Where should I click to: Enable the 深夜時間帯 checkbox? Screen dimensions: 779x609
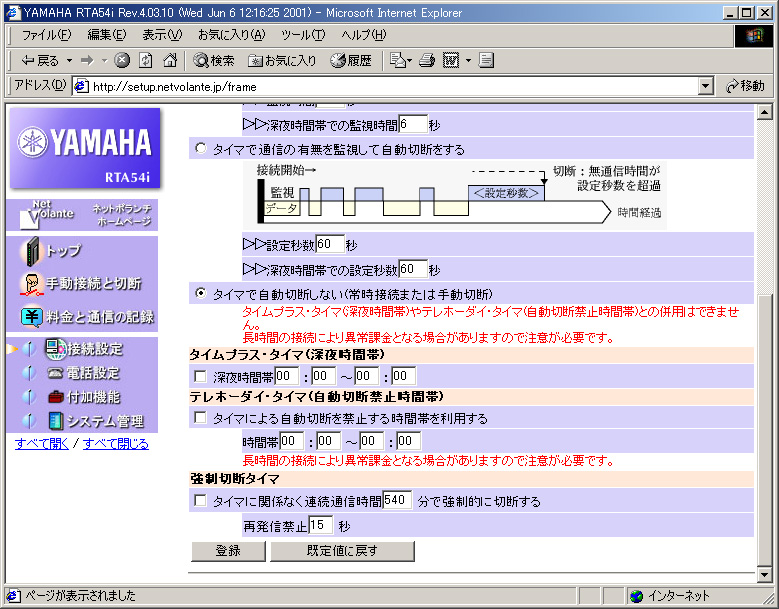[x=201, y=376]
